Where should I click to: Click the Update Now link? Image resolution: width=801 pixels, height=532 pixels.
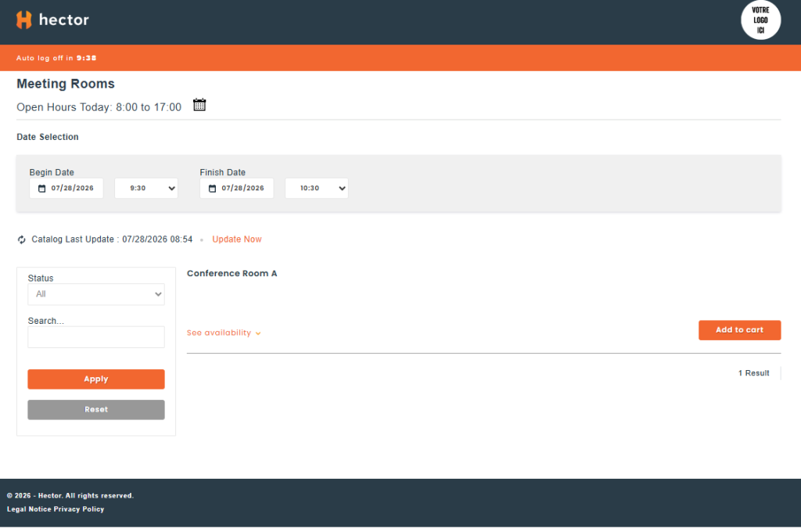[237, 239]
